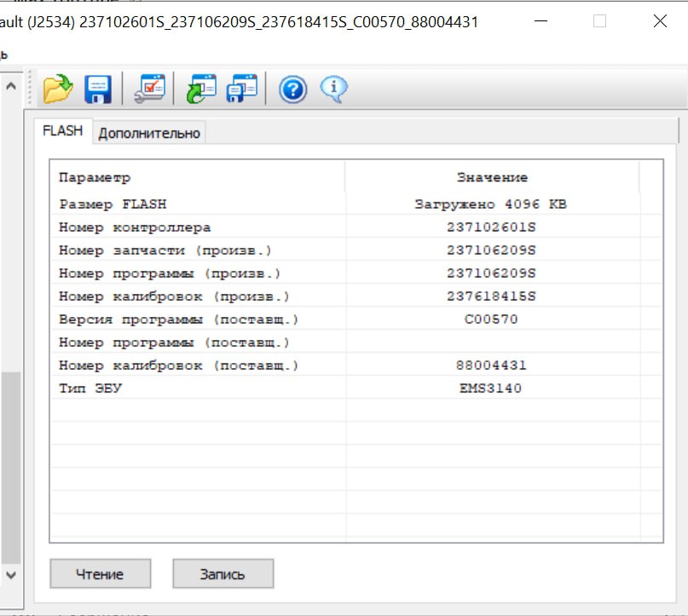The image size is (688, 616).
Task: Open settings via the wrench checklist icon
Action: point(150,88)
